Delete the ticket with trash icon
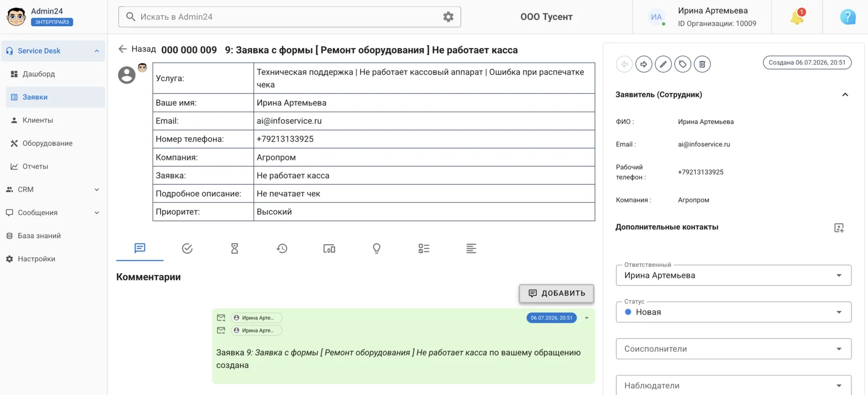 tap(702, 64)
